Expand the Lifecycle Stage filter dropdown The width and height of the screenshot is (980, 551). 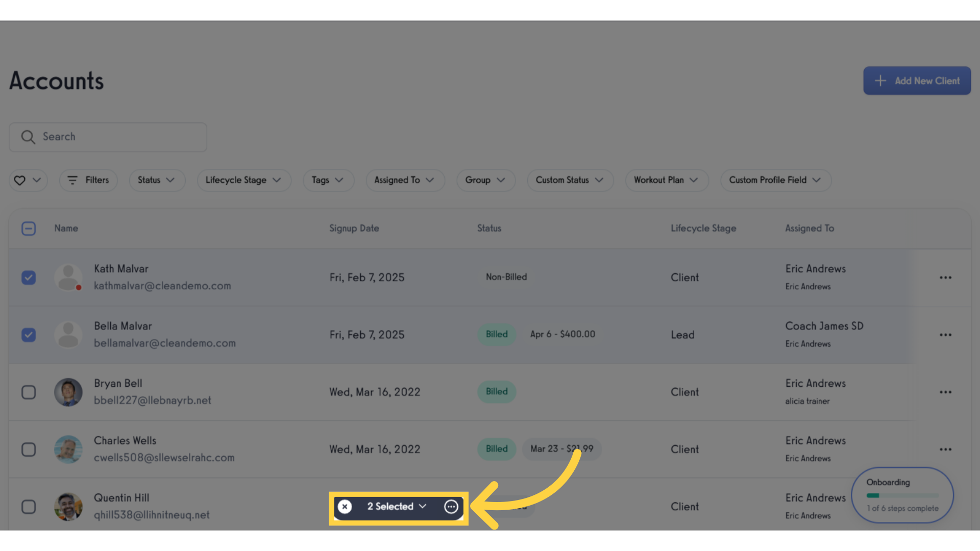coord(244,180)
